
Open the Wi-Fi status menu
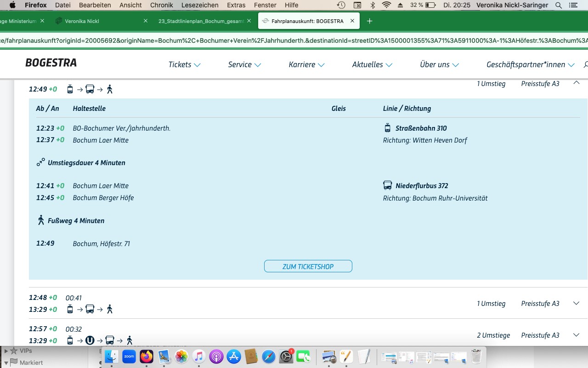(386, 5)
